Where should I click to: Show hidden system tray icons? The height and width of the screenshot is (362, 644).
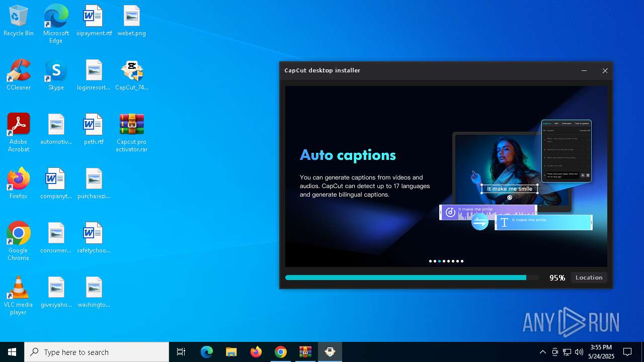542,352
